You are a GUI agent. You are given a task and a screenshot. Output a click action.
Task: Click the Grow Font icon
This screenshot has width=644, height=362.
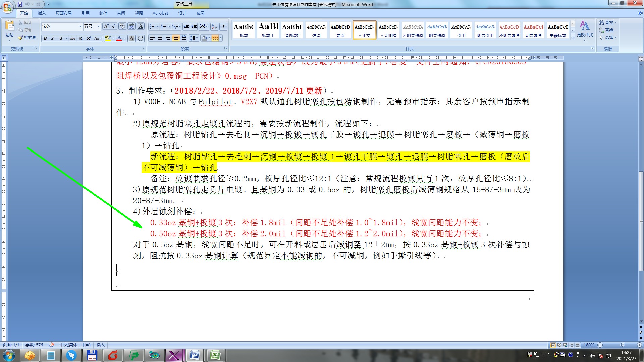coord(106,26)
